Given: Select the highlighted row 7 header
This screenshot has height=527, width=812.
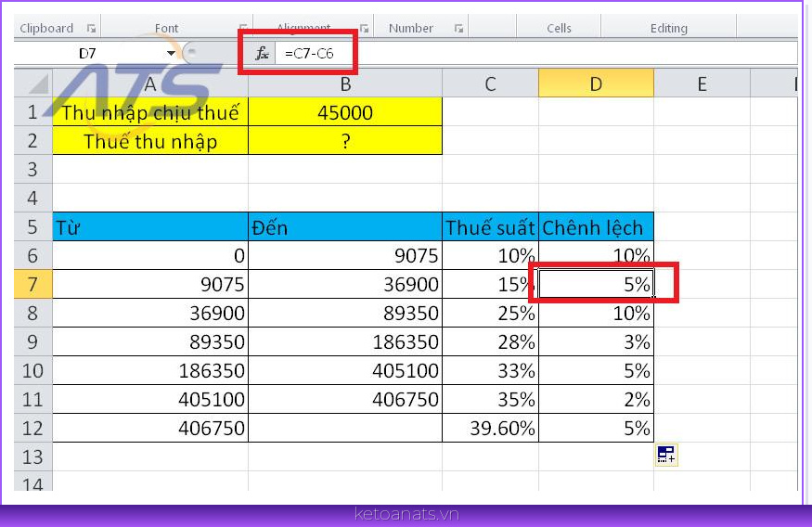Looking at the screenshot, I should (x=32, y=284).
